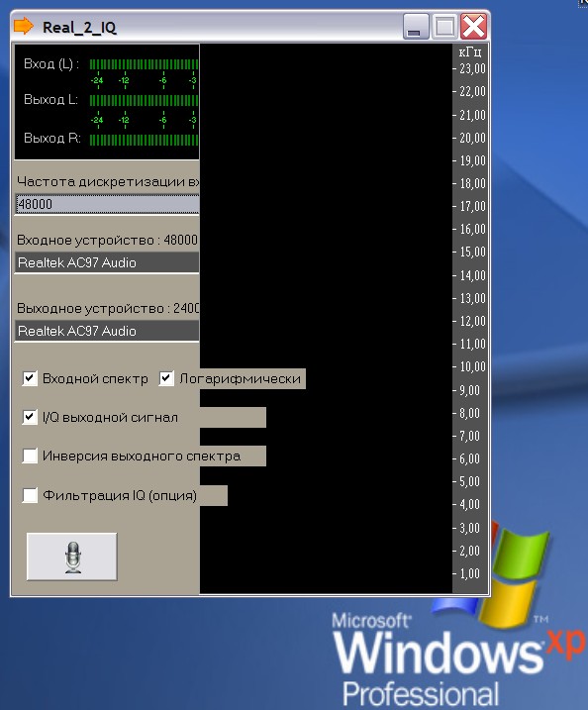The image size is (588, 710).
Task: Click the 20,00 kHz mark on frequency scale
Action: tap(472, 138)
